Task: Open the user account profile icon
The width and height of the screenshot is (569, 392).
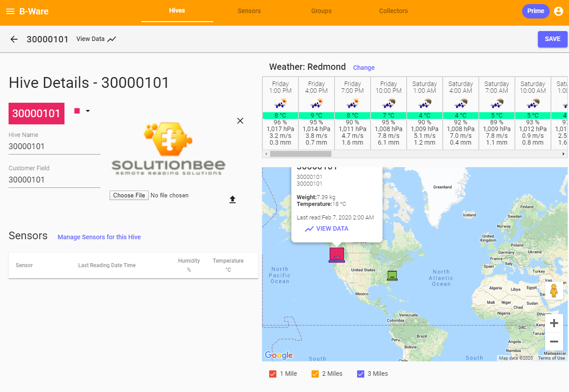Action: point(559,11)
